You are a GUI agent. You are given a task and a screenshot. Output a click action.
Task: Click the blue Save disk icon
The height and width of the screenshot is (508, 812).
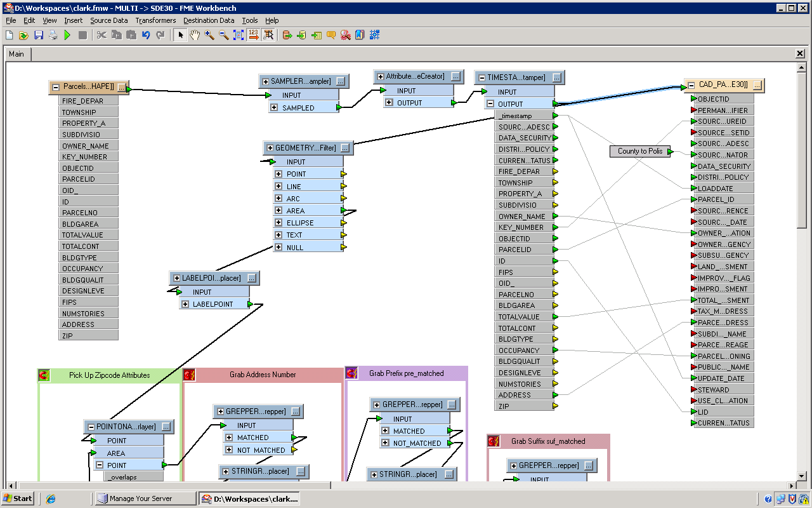[x=39, y=36]
